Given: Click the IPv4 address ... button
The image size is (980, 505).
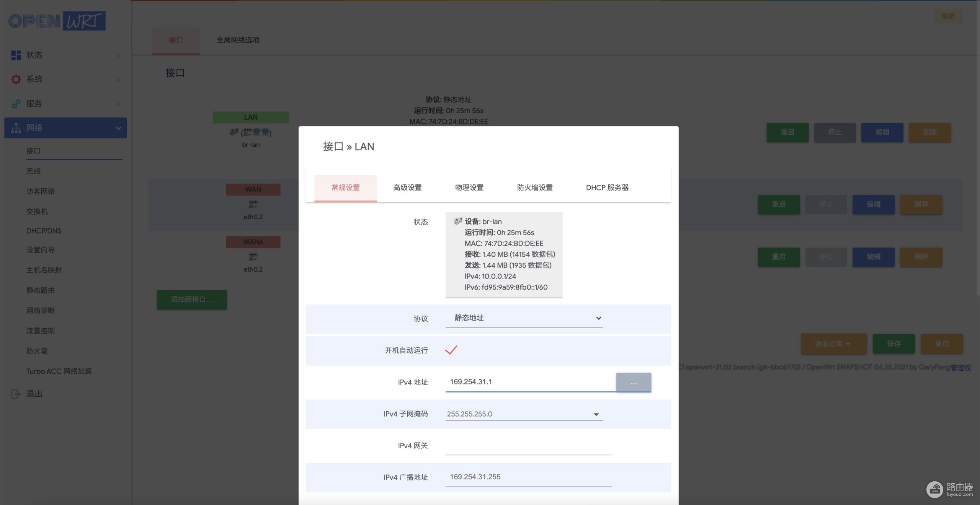Looking at the screenshot, I should (634, 382).
